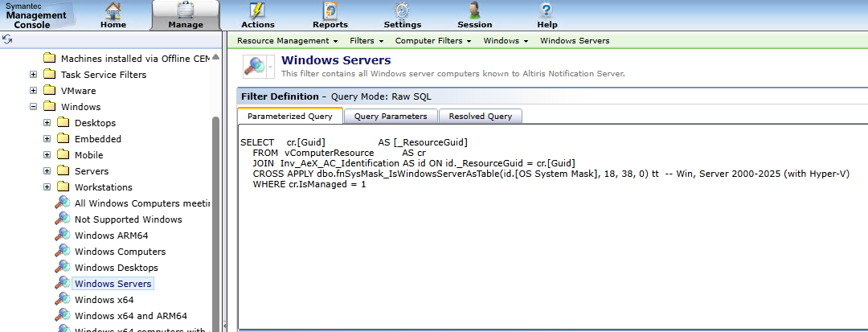Click the Windows ARM64 filter icon
Viewport: 868px width, 332px height.
(63, 236)
